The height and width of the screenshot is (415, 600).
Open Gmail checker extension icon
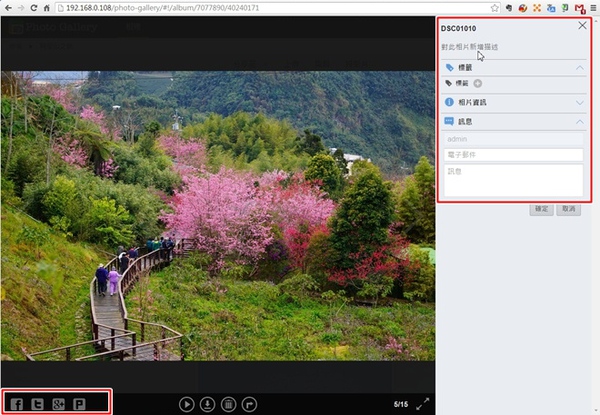pos(579,8)
